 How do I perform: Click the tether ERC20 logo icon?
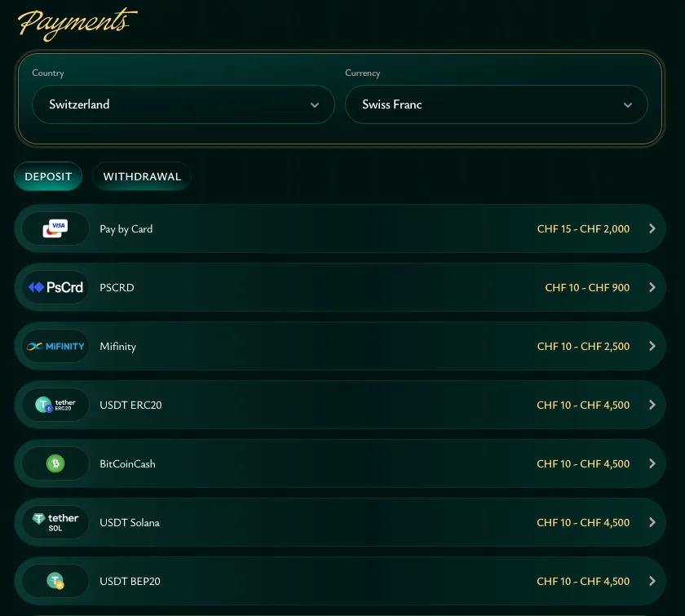pos(55,405)
